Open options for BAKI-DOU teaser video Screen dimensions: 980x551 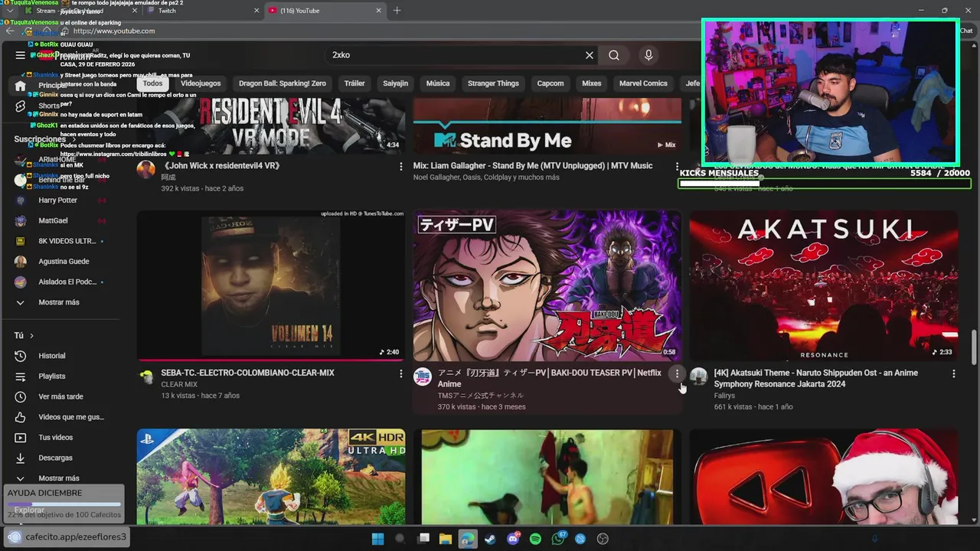pos(677,373)
